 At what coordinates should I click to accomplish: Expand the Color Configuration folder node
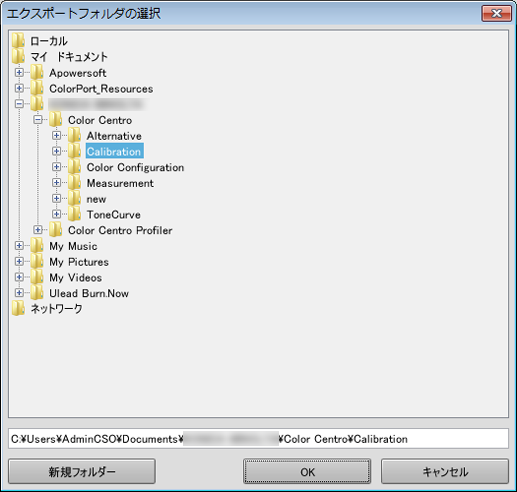coord(57,167)
